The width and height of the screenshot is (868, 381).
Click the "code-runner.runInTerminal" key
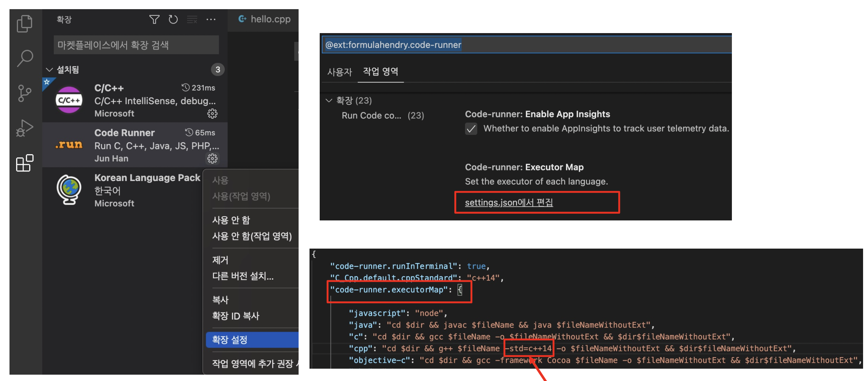click(394, 266)
